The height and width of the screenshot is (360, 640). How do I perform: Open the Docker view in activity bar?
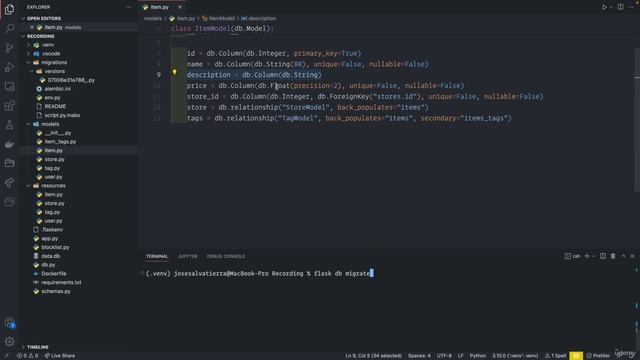click(9, 144)
